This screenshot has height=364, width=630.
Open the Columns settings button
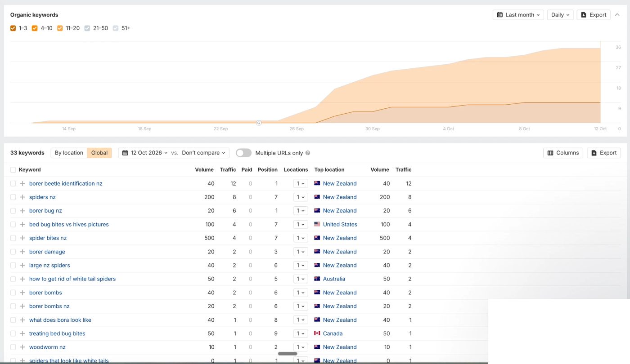pyautogui.click(x=563, y=153)
